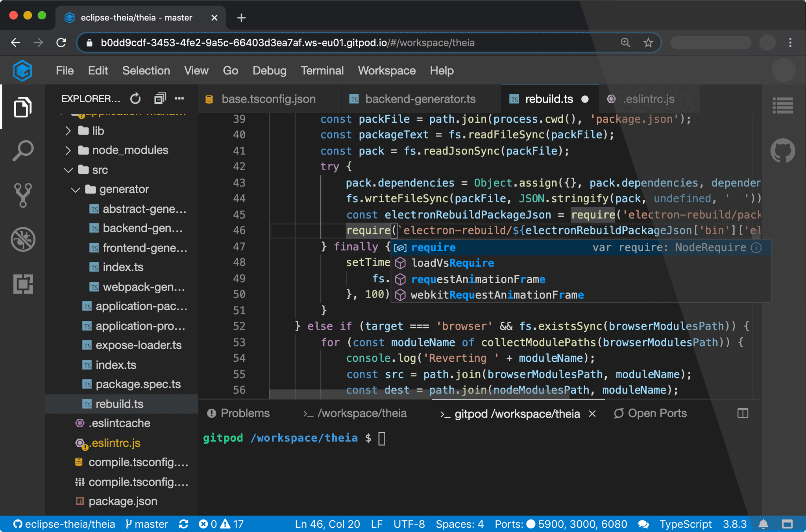Open the Outline view in the right panel

coord(784,105)
